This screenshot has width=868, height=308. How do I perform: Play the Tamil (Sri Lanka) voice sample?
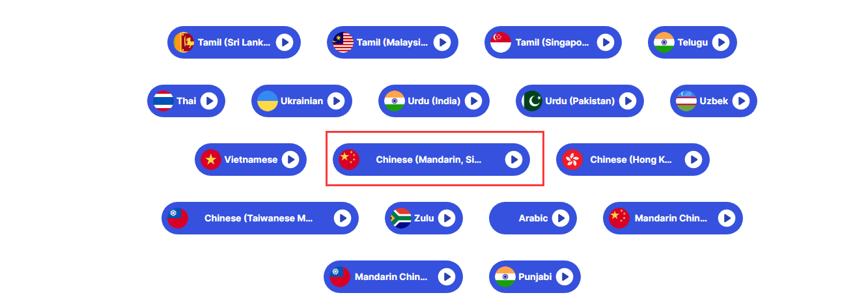284,42
